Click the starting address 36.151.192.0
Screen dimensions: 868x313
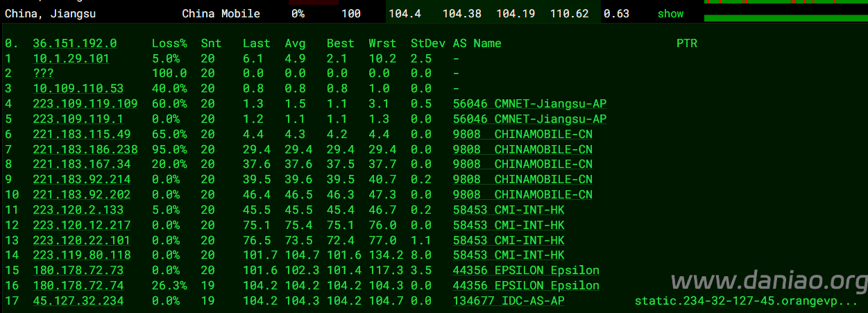tap(74, 43)
